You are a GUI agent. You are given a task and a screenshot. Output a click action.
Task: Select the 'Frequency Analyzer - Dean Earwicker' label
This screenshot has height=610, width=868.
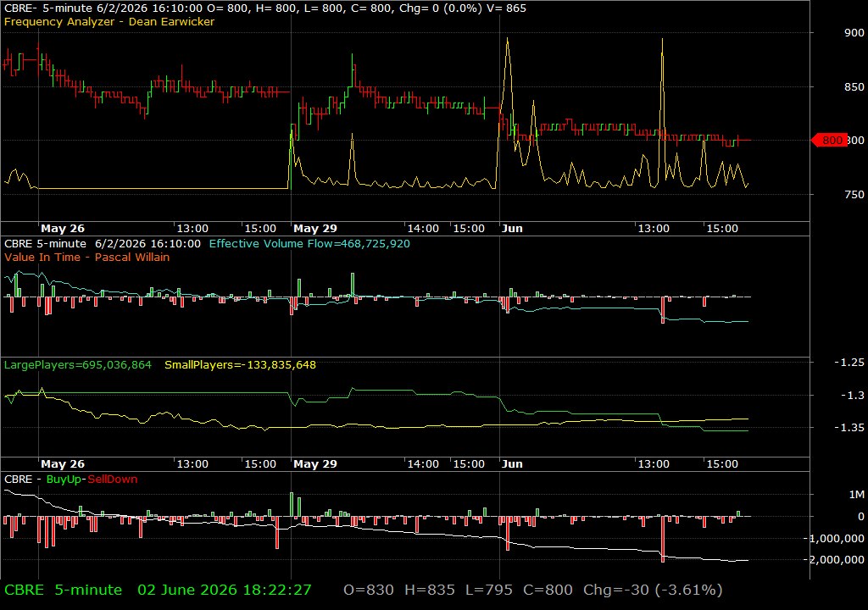click(x=109, y=21)
